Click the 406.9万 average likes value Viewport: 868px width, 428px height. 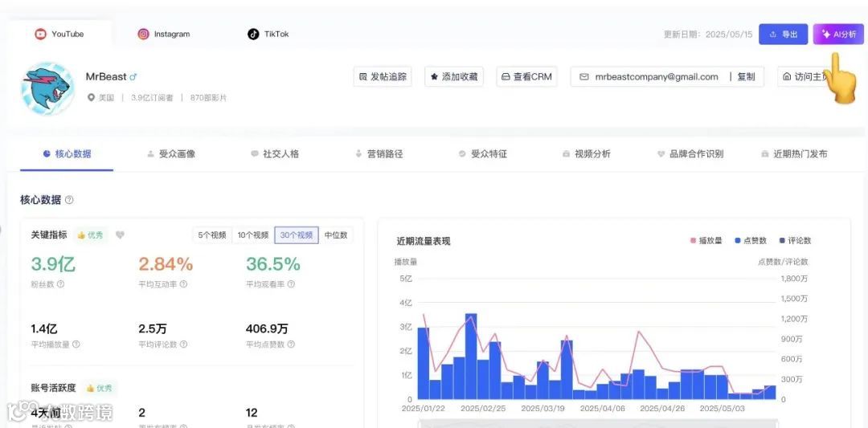pos(267,329)
